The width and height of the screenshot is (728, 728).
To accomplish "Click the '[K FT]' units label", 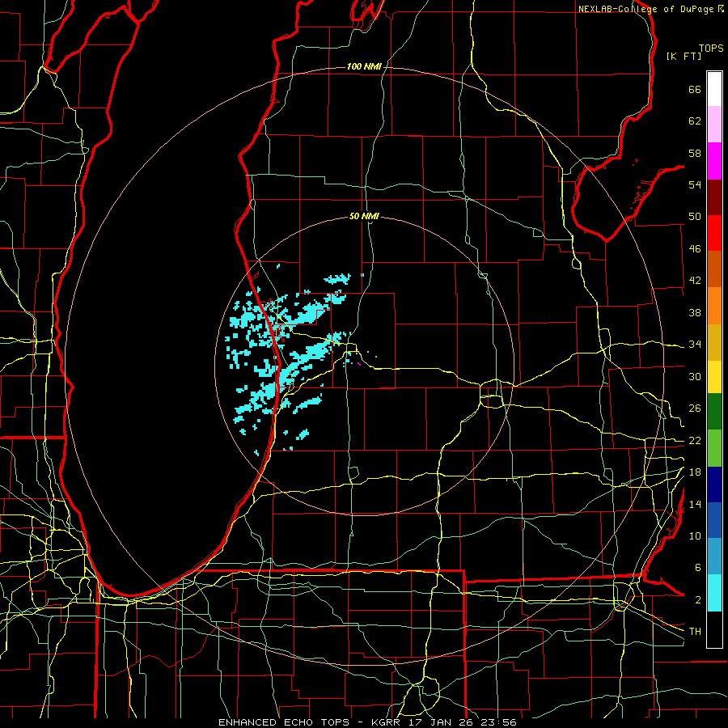I will point(684,56).
